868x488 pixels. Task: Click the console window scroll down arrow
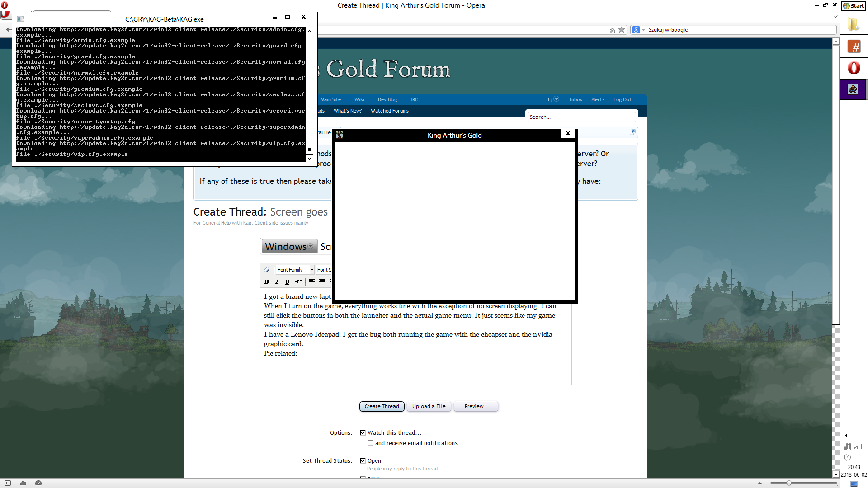[x=310, y=158]
